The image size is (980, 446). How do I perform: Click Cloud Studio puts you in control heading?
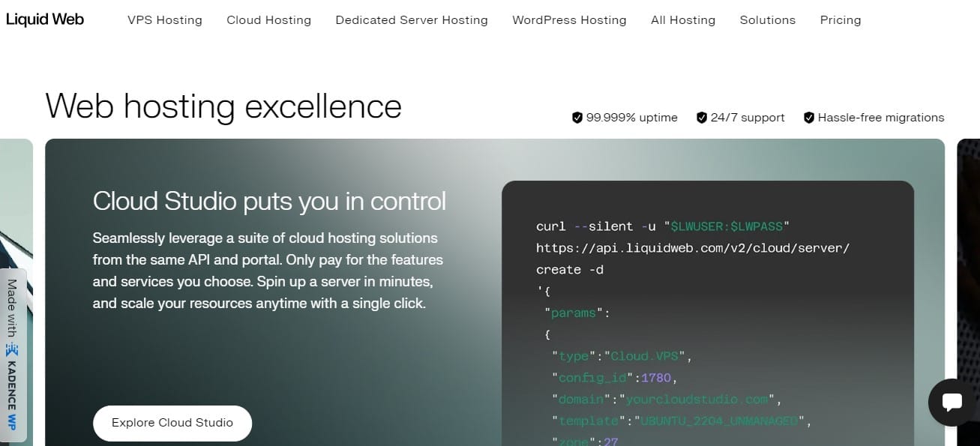pos(269,201)
